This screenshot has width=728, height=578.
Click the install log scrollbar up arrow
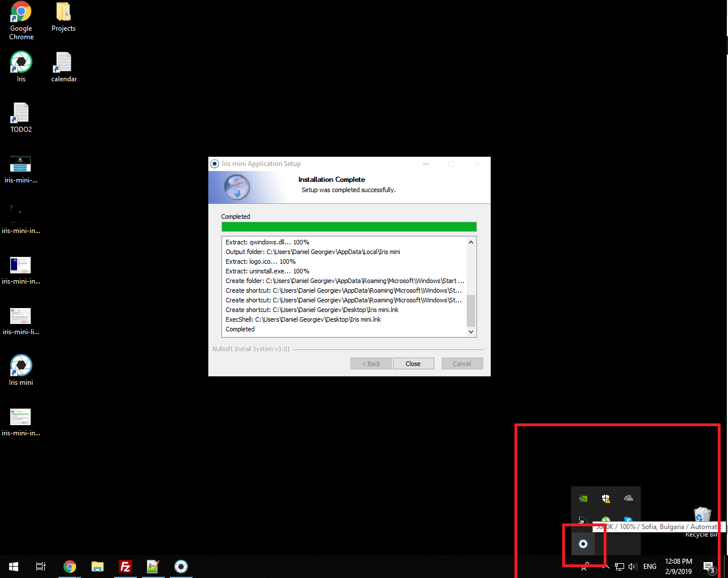471,242
